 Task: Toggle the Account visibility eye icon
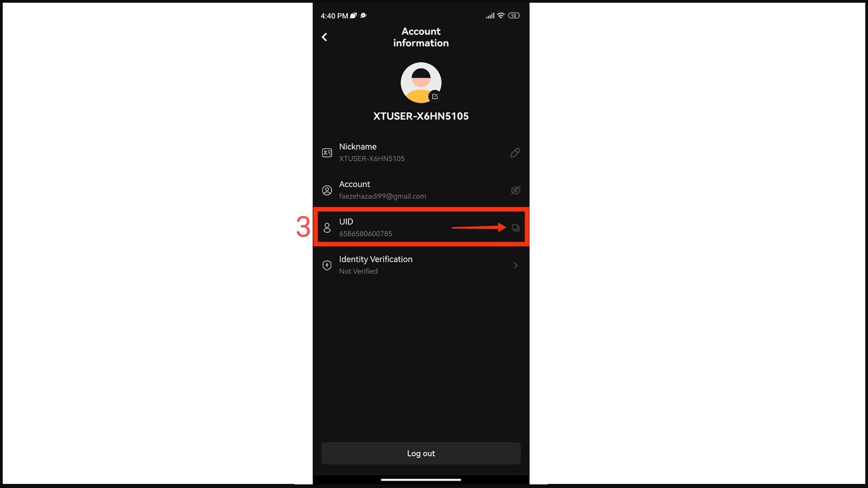tap(515, 190)
